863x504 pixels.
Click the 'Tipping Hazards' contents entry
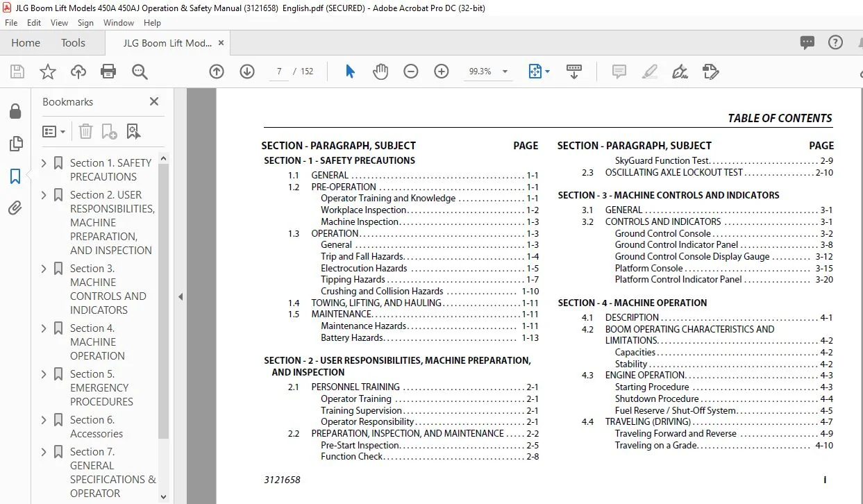tap(353, 280)
